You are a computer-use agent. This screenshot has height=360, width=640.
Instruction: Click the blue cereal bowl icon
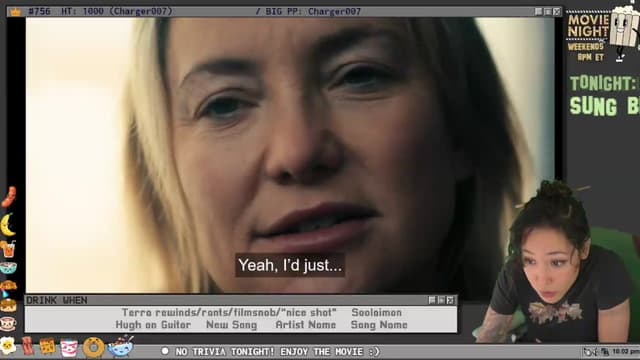[121, 346]
